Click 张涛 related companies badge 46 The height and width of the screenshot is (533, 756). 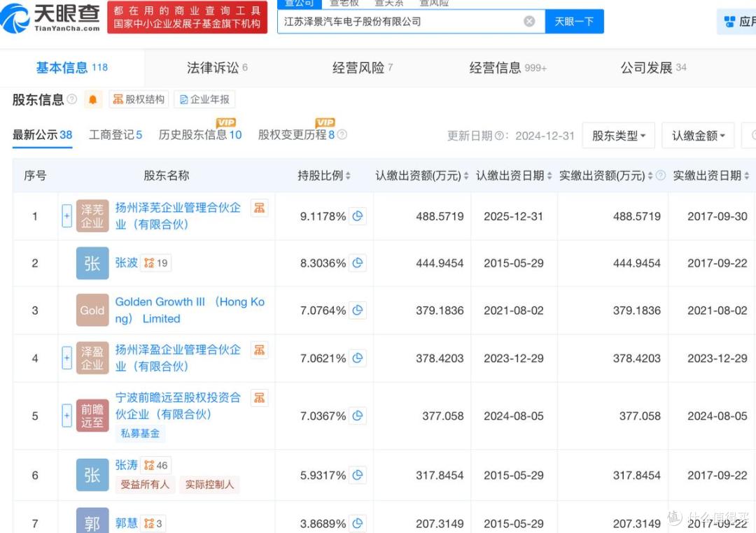coord(155,466)
